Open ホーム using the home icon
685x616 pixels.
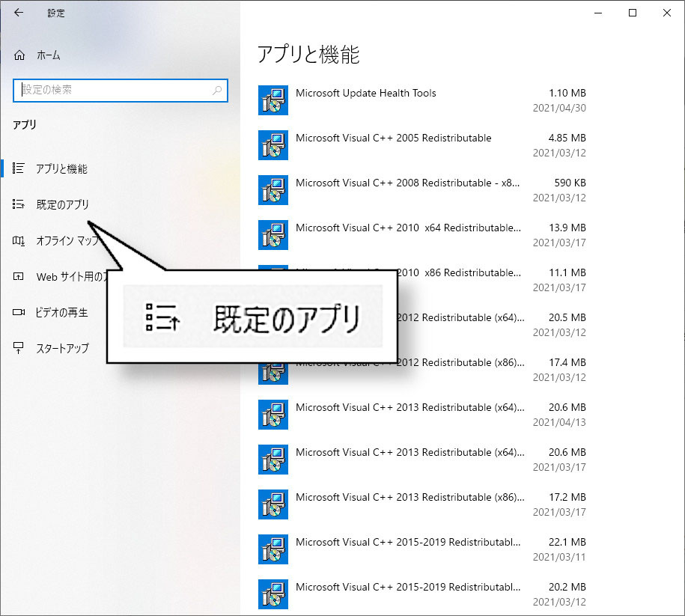(18, 55)
